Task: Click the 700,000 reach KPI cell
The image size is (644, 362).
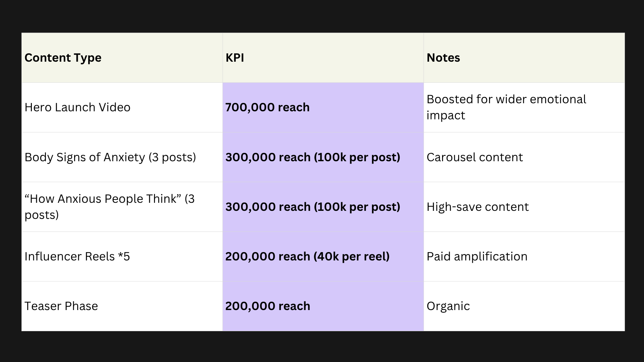Action: coord(323,107)
